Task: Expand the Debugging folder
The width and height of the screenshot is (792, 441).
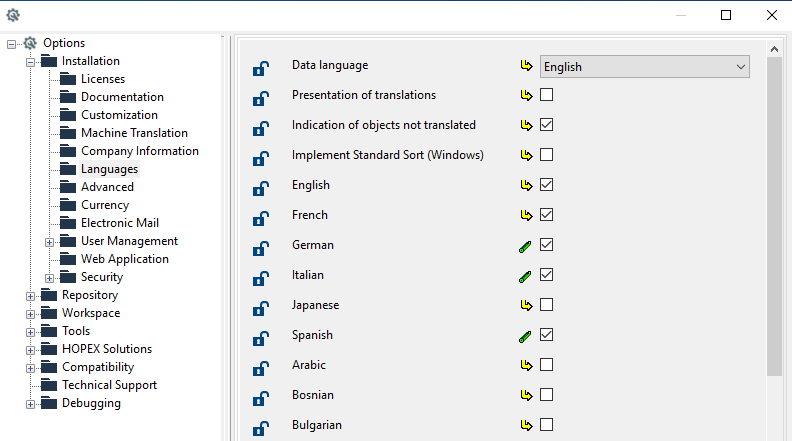Action: coord(30,405)
